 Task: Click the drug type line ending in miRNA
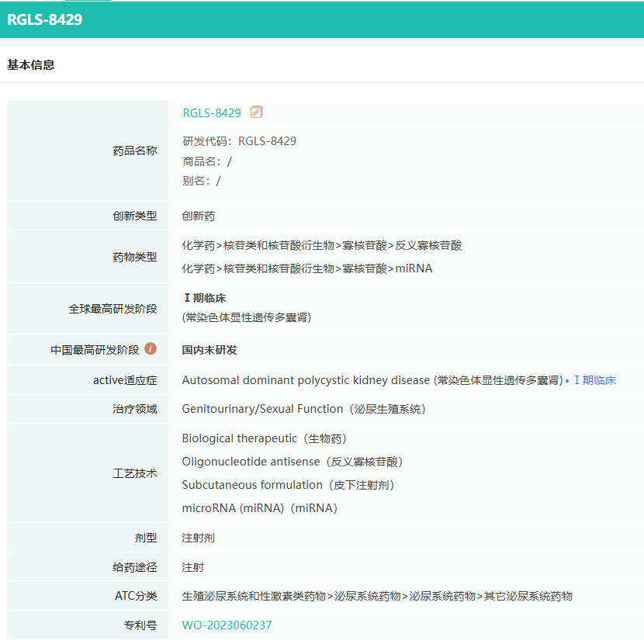(x=307, y=268)
